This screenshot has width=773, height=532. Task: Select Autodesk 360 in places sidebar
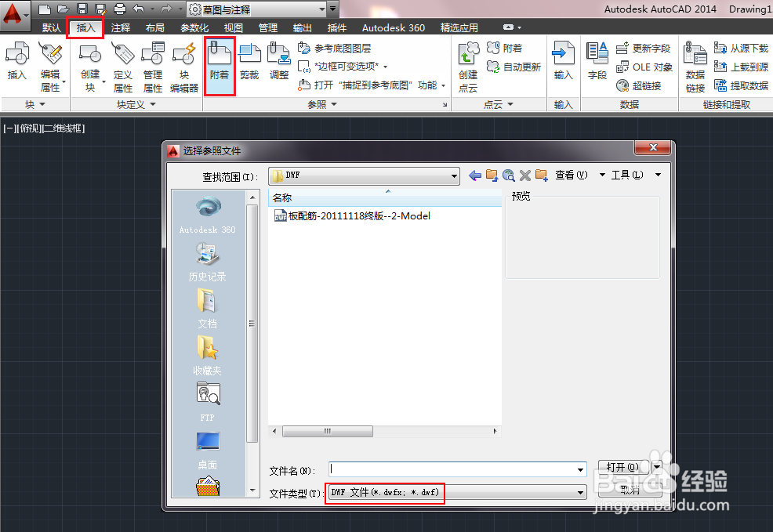click(x=208, y=215)
